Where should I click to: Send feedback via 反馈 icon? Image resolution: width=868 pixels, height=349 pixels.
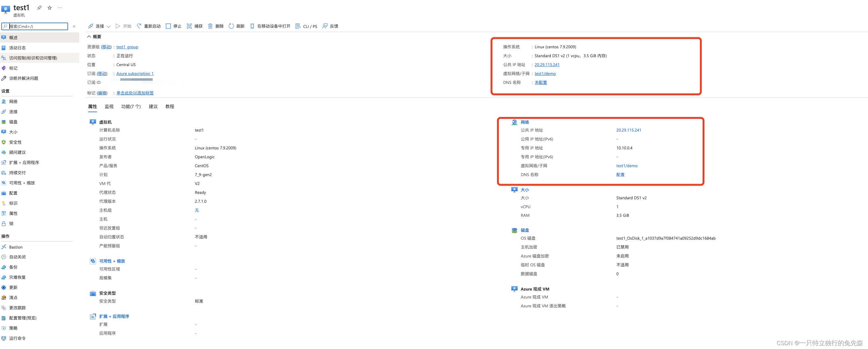click(325, 26)
